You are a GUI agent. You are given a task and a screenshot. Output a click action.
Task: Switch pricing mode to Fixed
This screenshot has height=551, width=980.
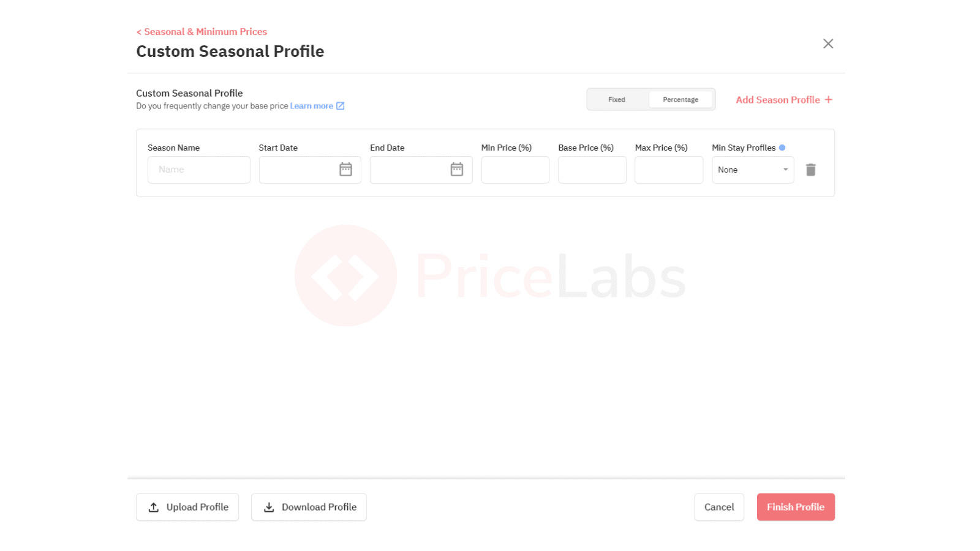pos(616,99)
